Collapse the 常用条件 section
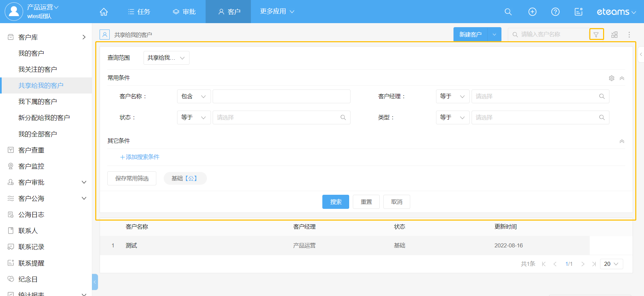 [x=622, y=78]
